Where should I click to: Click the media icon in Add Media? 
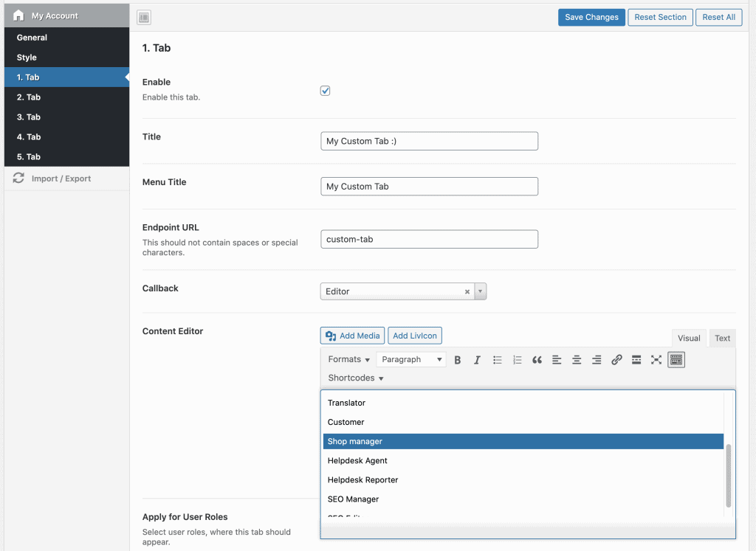331,336
